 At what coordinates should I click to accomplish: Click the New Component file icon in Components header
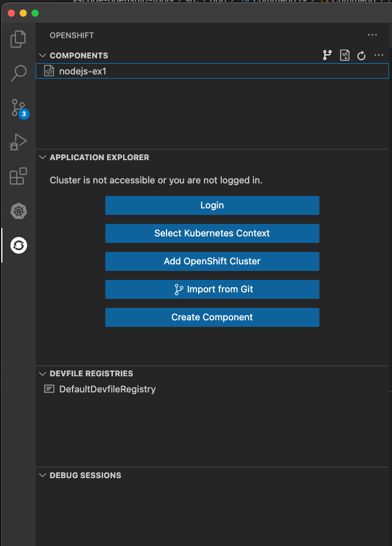coord(344,55)
